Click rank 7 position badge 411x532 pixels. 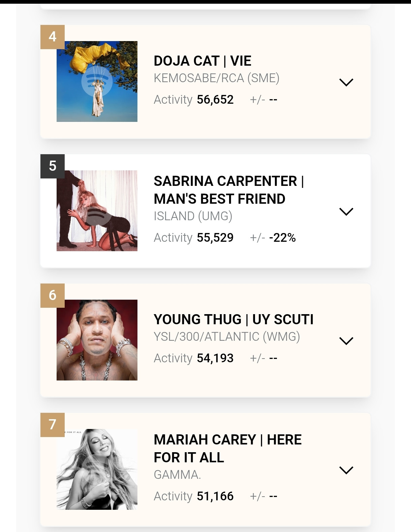click(53, 425)
